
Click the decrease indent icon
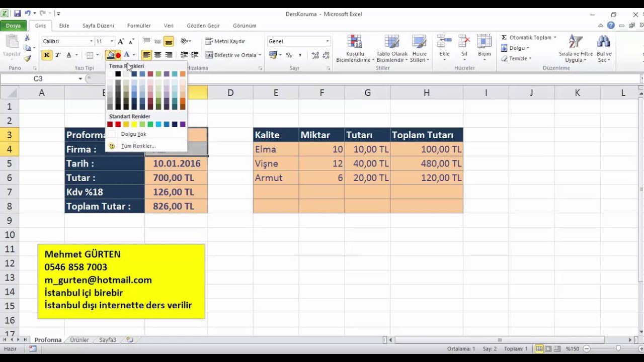[184, 55]
